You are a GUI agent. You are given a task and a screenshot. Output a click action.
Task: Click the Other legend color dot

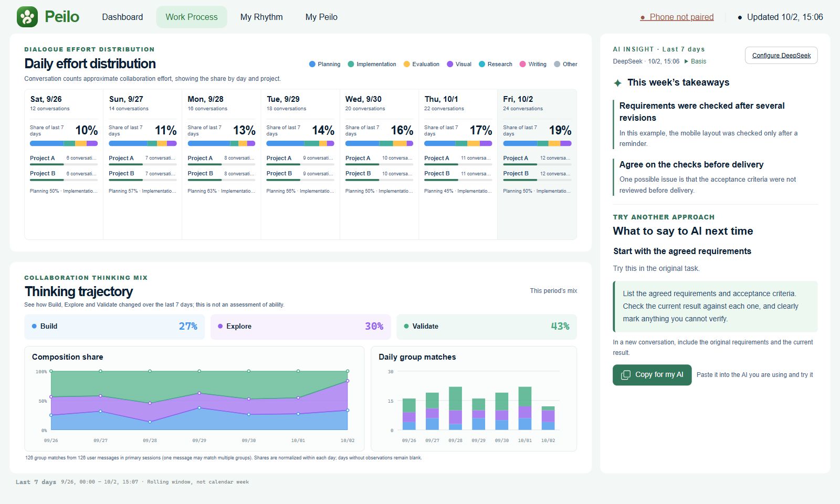557,64
